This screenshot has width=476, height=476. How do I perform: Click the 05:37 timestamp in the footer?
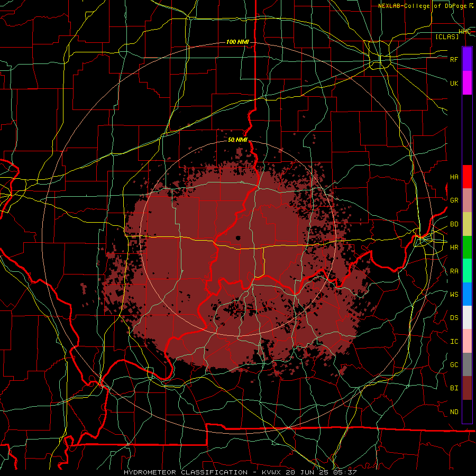346,472
